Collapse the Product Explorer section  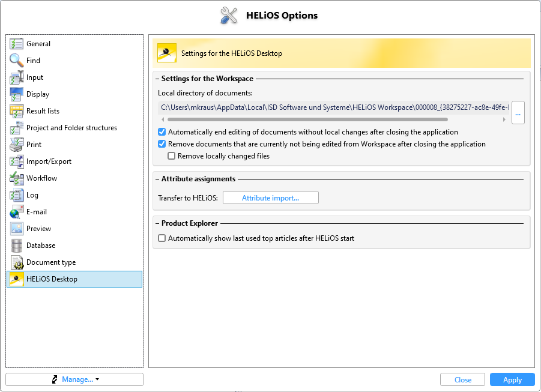tap(157, 223)
